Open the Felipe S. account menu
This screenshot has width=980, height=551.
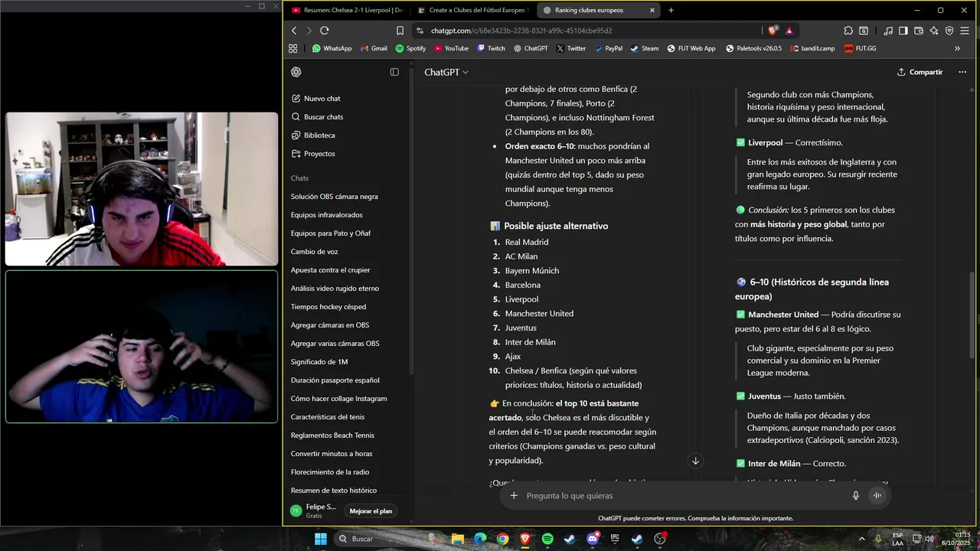point(313,510)
